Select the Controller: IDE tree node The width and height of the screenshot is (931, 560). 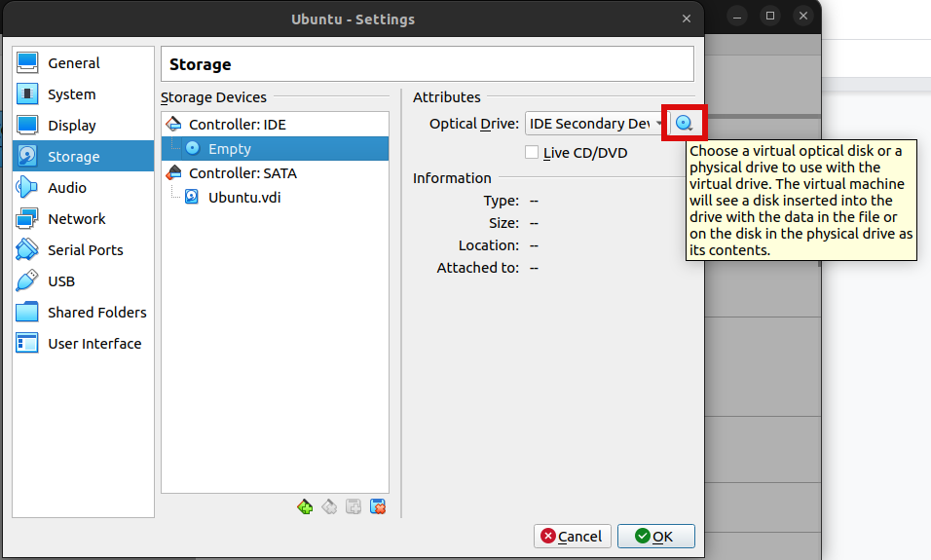(275, 124)
